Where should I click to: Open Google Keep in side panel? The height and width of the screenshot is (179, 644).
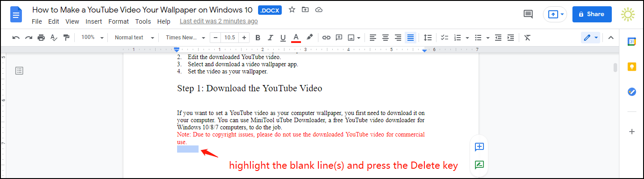(x=631, y=67)
